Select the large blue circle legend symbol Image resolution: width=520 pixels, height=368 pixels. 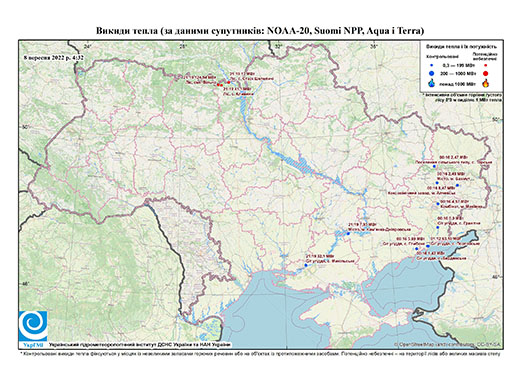pos(432,73)
